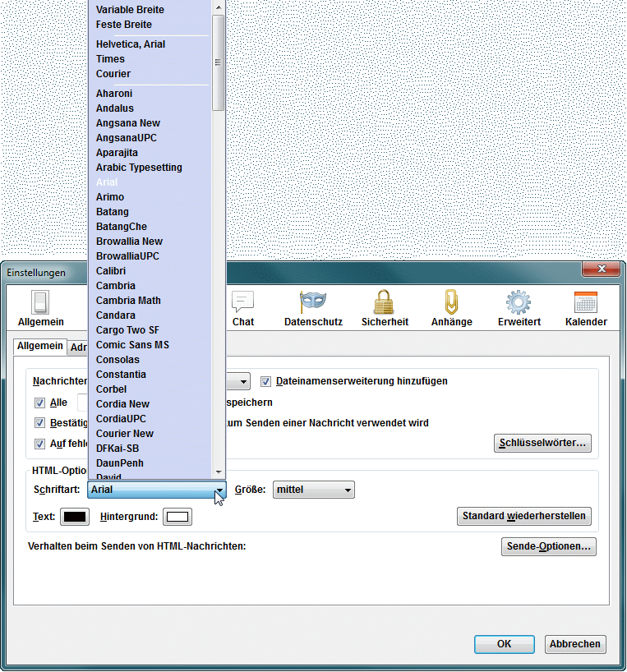Click the font list scrollbar thumb
The height and width of the screenshot is (672, 627).
(218, 62)
